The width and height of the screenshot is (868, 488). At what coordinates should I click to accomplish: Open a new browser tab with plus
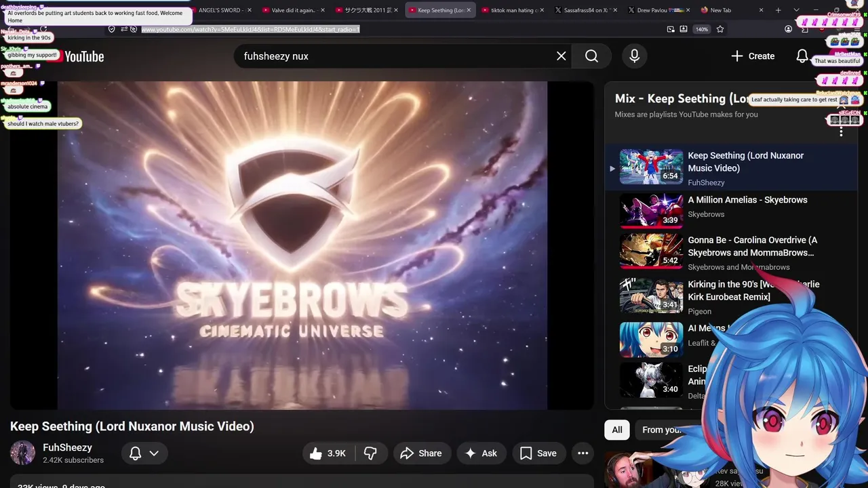point(778,10)
